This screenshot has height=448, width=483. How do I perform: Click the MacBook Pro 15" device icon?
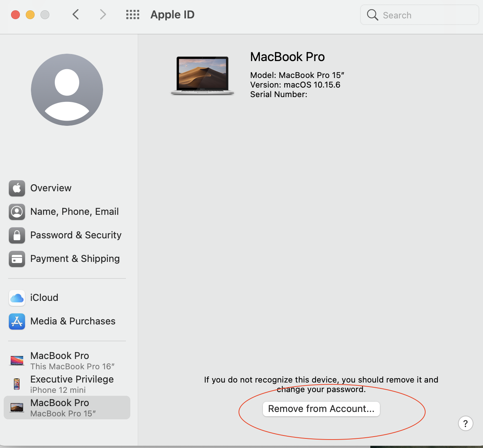click(17, 408)
